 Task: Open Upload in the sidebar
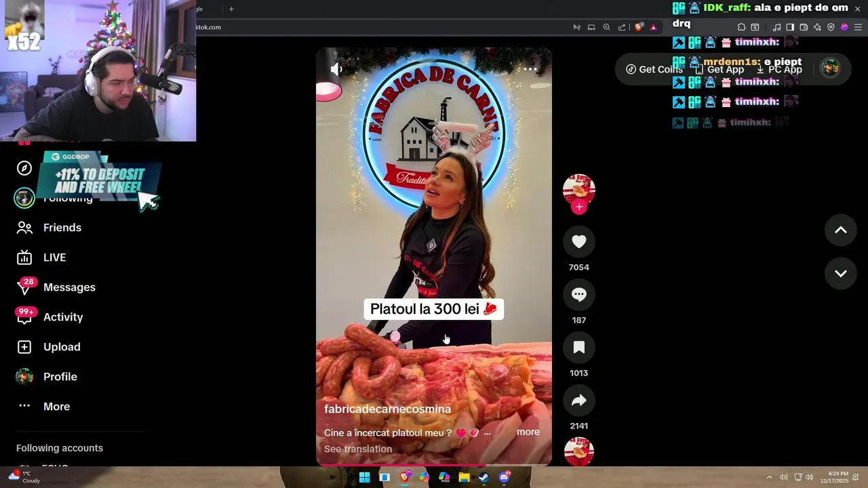pos(62,347)
